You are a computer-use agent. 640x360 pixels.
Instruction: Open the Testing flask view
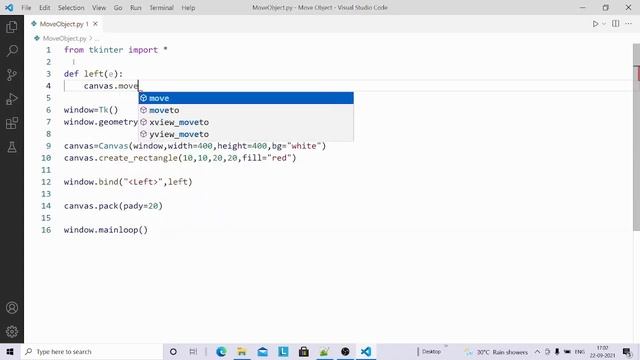pyautogui.click(x=12, y=147)
